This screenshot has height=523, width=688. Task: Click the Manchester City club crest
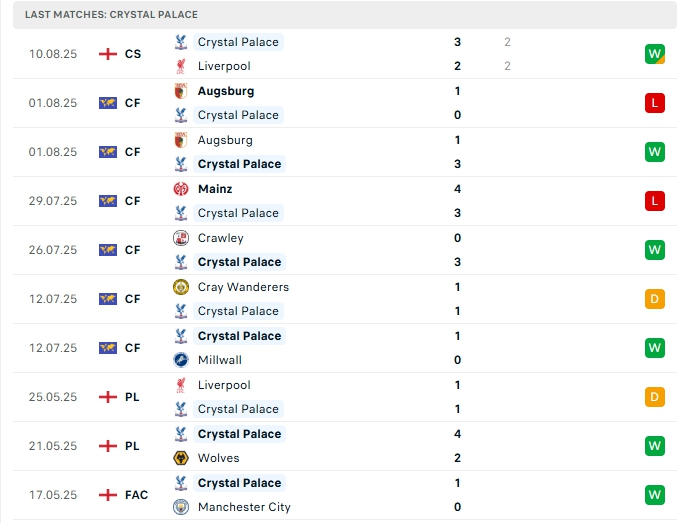tap(180, 507)
